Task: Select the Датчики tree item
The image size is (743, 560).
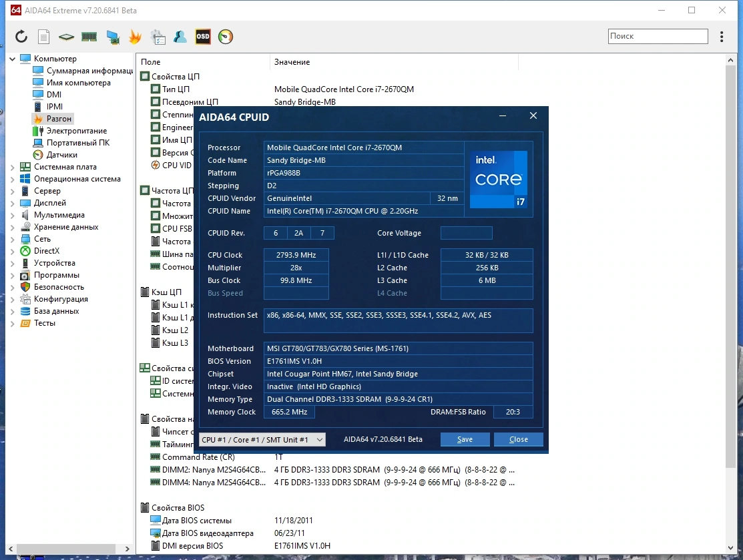Action: (x=55, y=154)
